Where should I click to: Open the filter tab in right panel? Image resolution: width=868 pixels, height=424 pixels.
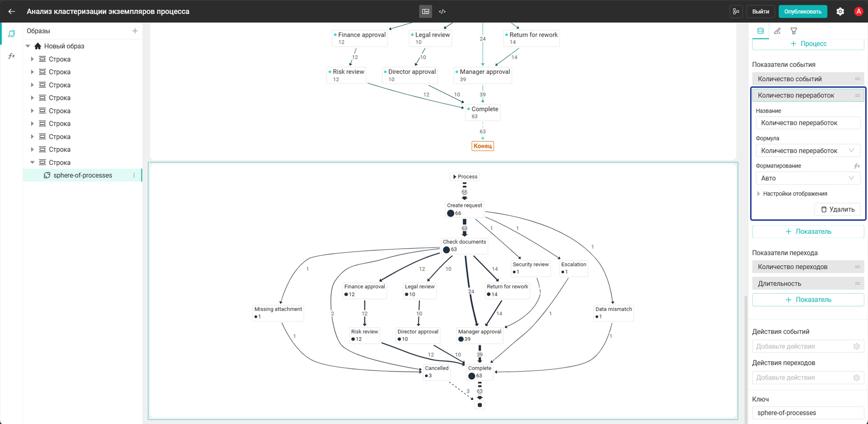pos(794,31)
